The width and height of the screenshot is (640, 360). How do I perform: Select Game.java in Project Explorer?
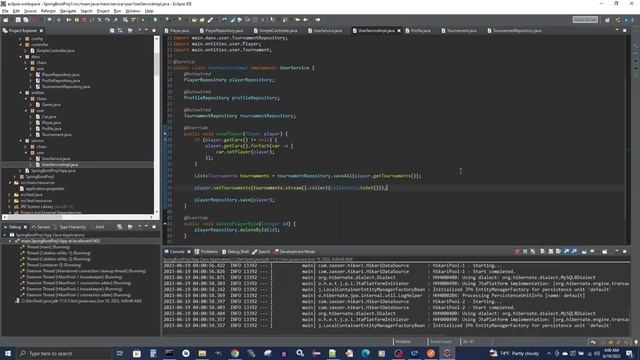51,105
